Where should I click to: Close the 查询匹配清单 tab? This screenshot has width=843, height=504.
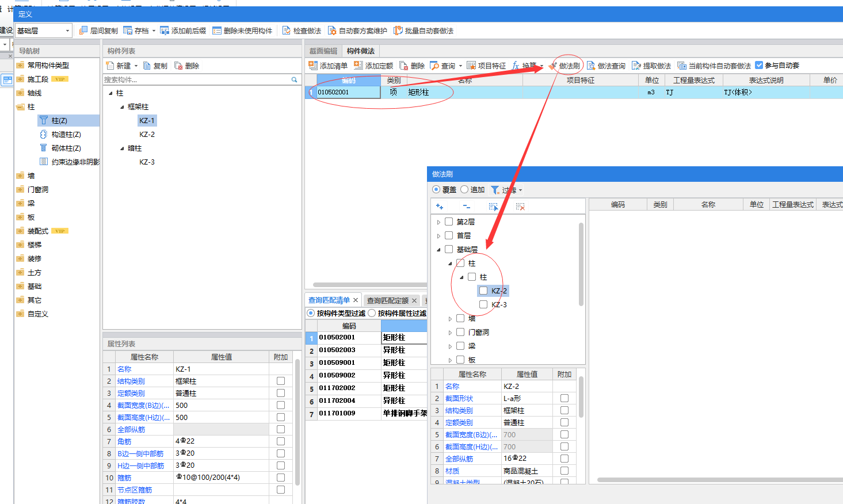tap(356, 300)
